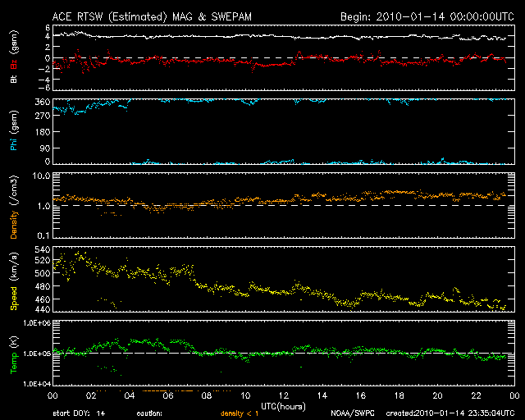The width and height of the screenshot is (525, 420).
Task: Click the yellow Speed (km/s) axis label
Action: coord(14,280)
